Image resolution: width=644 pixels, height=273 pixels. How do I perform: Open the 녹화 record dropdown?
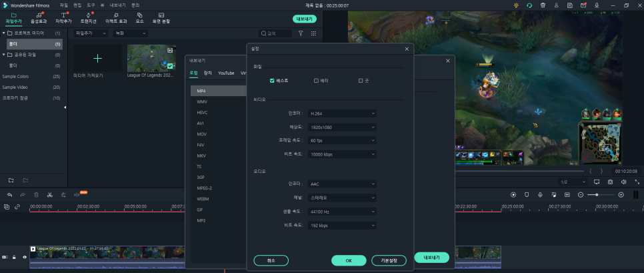(x=131, y=33)
